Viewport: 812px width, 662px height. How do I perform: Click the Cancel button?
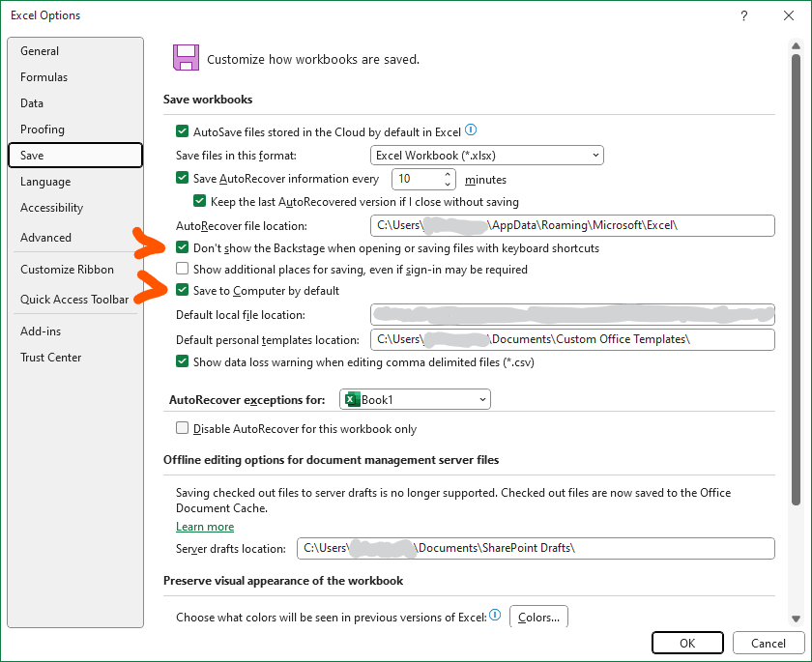(768, 643)
